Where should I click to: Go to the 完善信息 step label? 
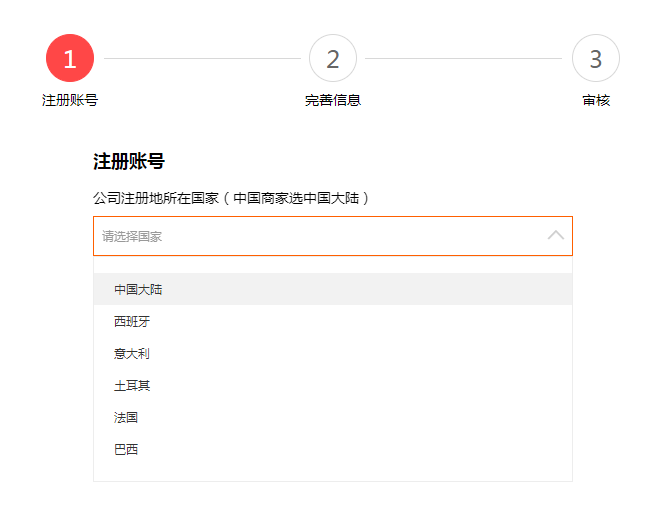333,100
